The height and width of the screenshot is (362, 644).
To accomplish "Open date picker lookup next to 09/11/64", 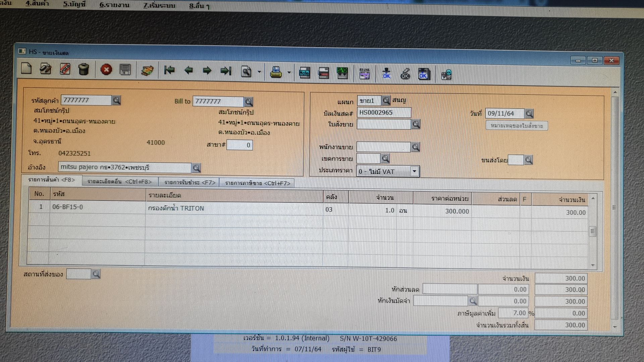I will (529, 114).
